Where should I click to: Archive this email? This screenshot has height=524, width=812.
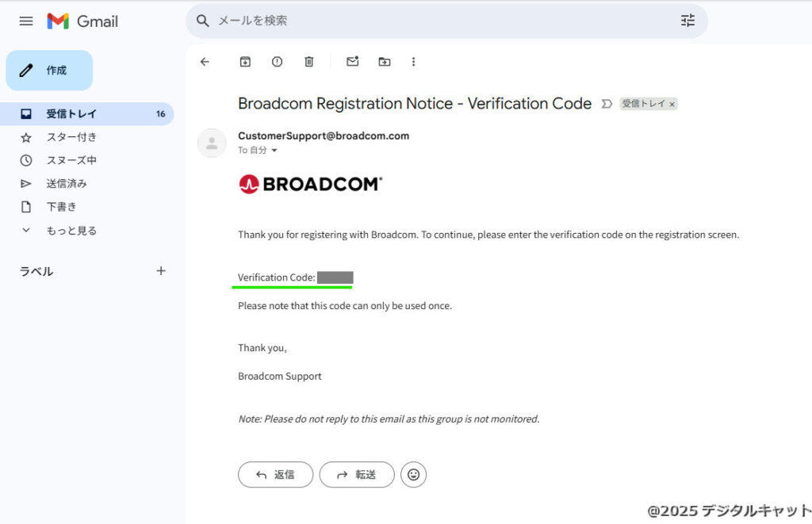pyautogui.click(x=245, y=62)
